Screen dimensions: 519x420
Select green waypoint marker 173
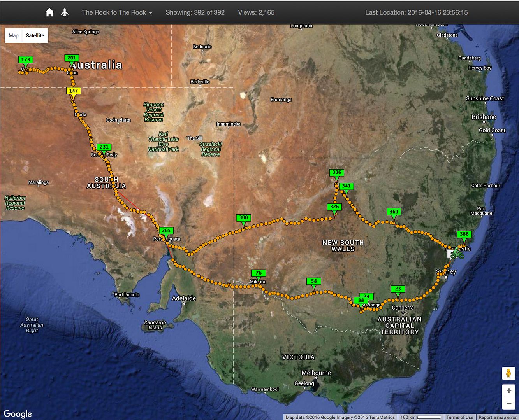pyautogui.click(x=26, y=60)
